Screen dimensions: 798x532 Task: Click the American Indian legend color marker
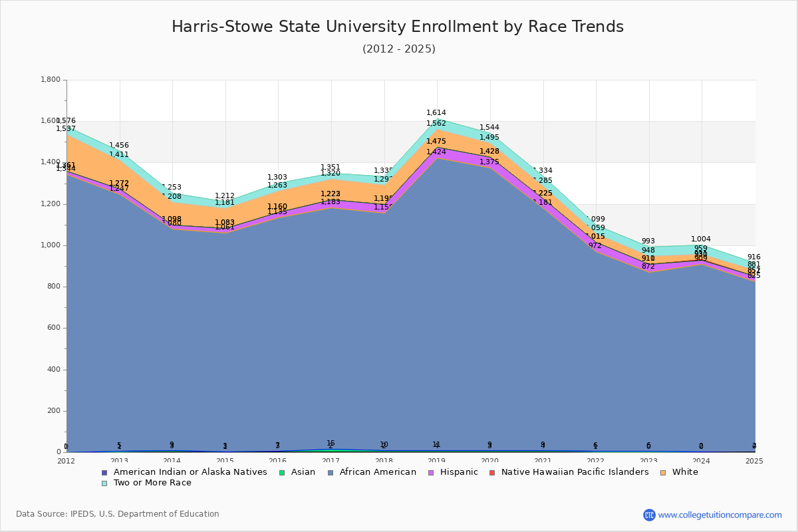click(104, 472)
